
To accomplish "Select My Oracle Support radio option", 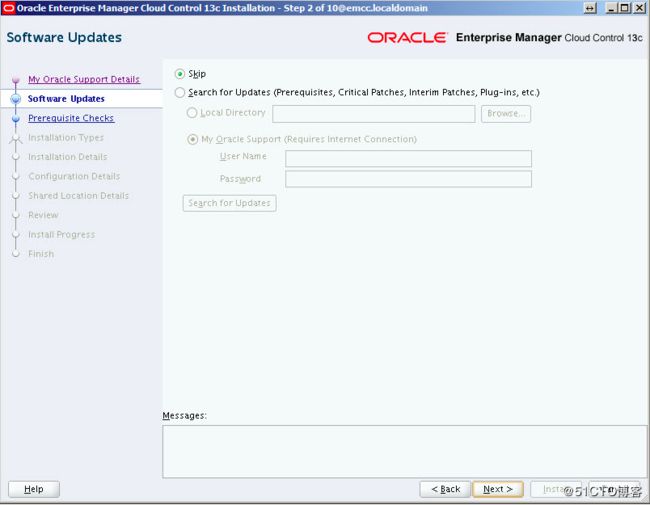I will pyautogui.click(x=192, y=139).
